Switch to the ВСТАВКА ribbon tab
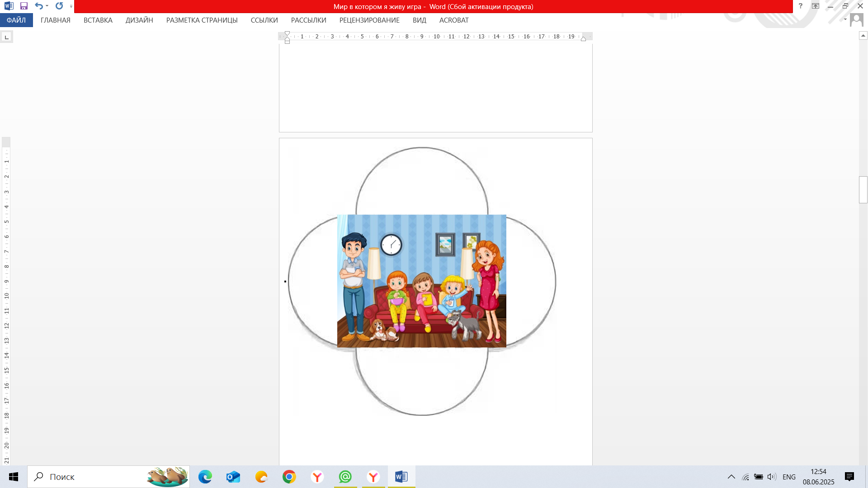This screenshot has width=868, height=488. [x=98, y=20]
